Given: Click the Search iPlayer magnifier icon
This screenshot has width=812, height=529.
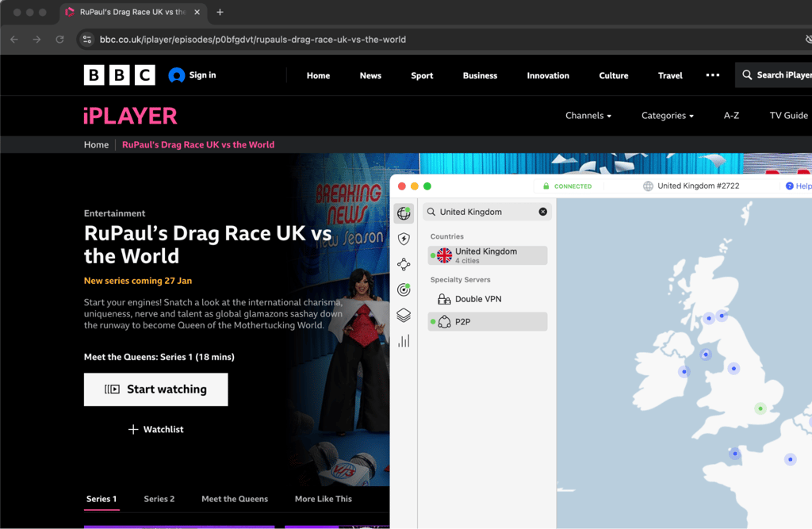Looking at the screenshot, I should tap(747, 75).
